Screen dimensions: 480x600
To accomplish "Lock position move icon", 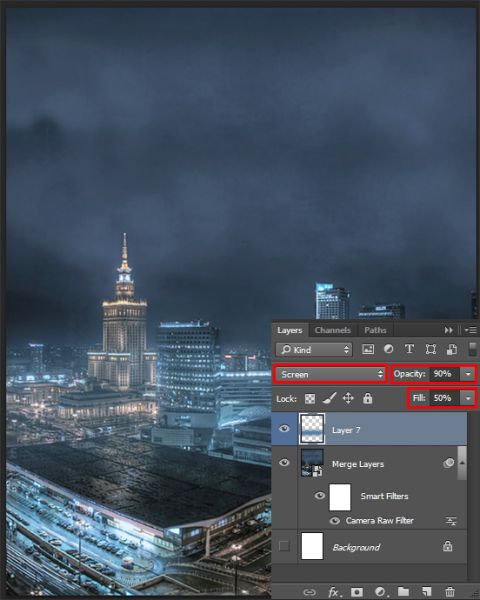I will 348,398.
